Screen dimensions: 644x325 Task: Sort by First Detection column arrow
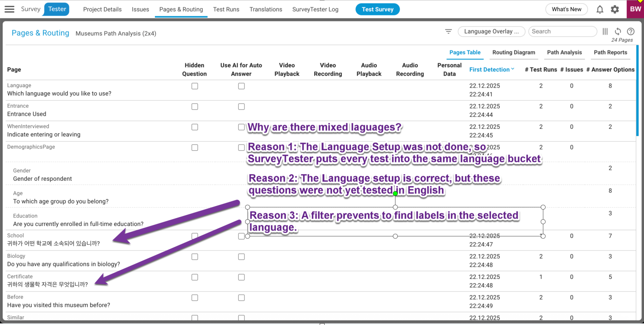pyautogui.click(x=513, y=69)
